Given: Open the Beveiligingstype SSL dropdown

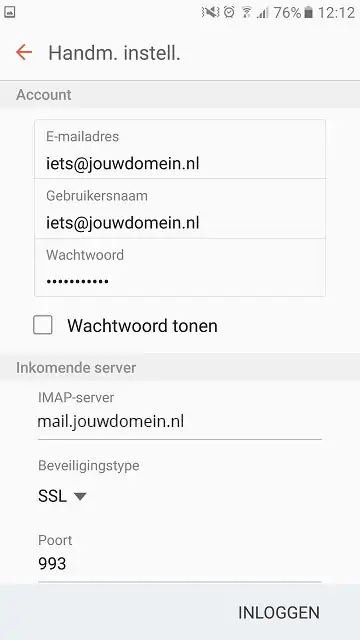Looking at the screenshot, I should tap(62, 496).
